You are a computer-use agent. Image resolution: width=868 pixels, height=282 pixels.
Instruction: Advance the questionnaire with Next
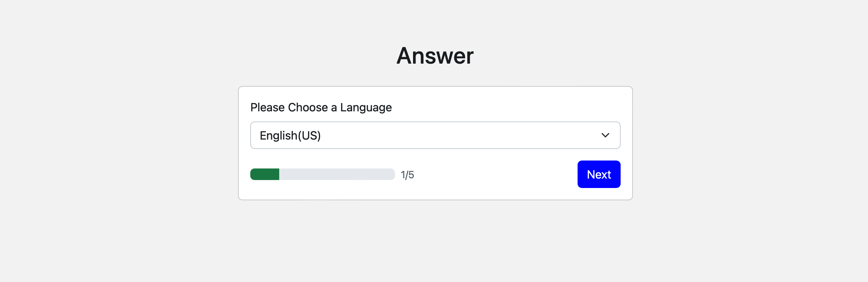(x=599, y=174)
